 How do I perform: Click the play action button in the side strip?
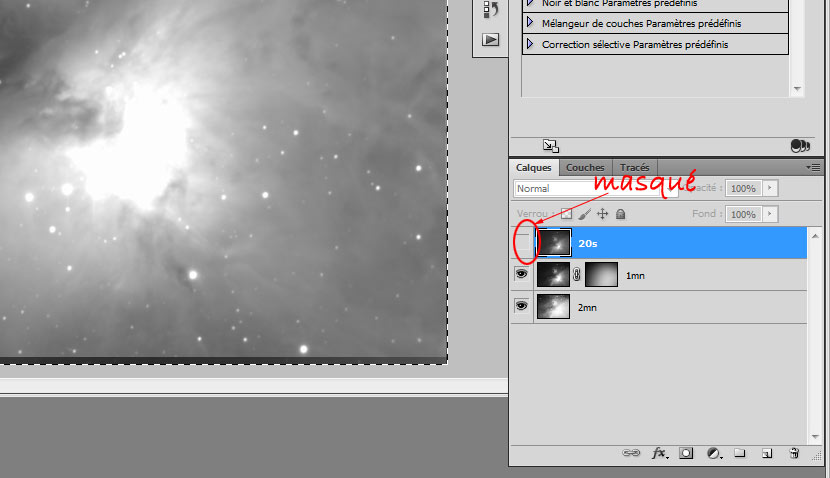[490, 40]
